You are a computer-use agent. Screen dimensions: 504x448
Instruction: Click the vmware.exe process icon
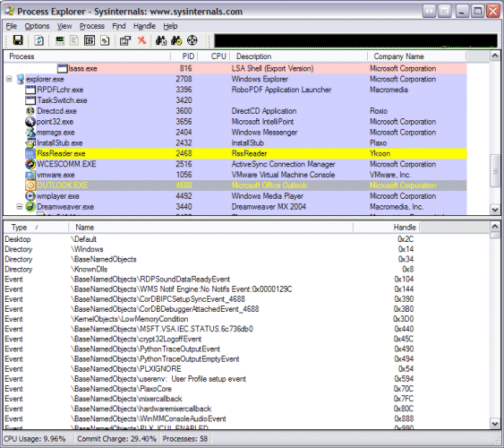[30, 175]
